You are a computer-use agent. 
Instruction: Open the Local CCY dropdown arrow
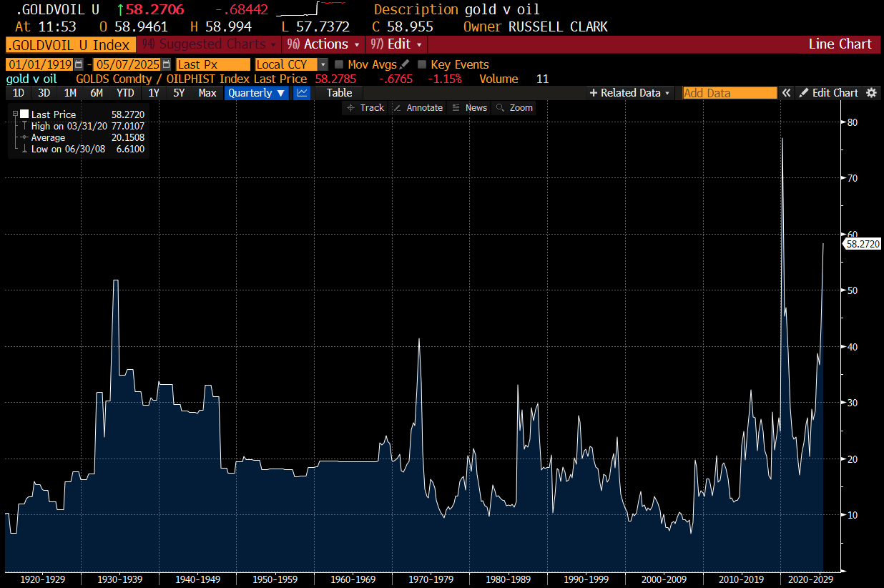[x=323, y=64]
